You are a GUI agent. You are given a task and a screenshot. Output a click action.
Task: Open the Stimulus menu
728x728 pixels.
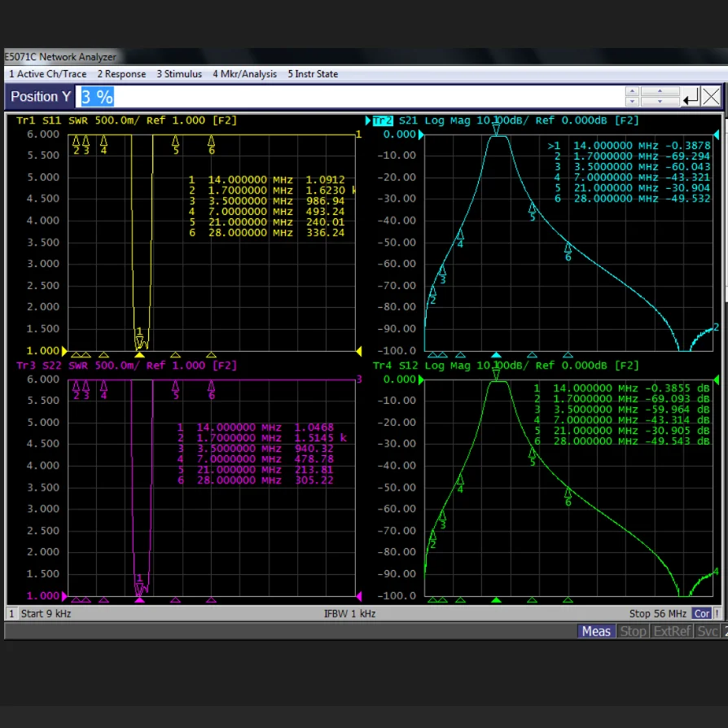click(x=179, y=74)
